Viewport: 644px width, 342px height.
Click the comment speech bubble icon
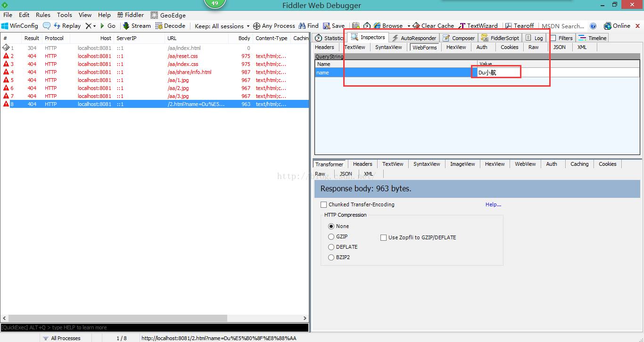(47, 26)
